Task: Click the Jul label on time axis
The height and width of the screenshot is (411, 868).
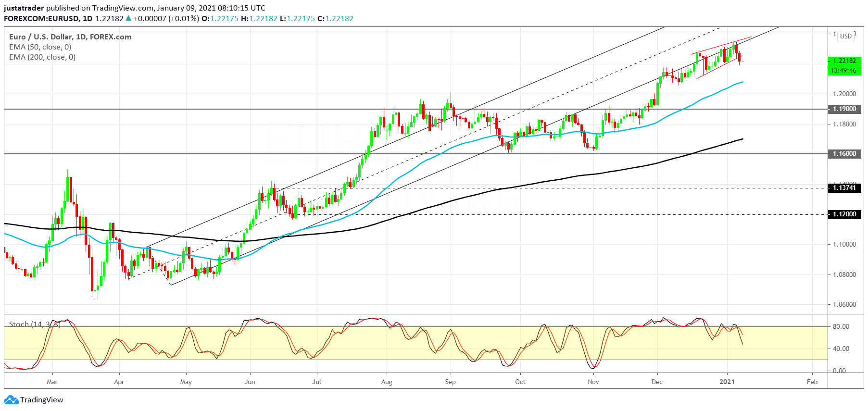Action: tap(316, 382)
